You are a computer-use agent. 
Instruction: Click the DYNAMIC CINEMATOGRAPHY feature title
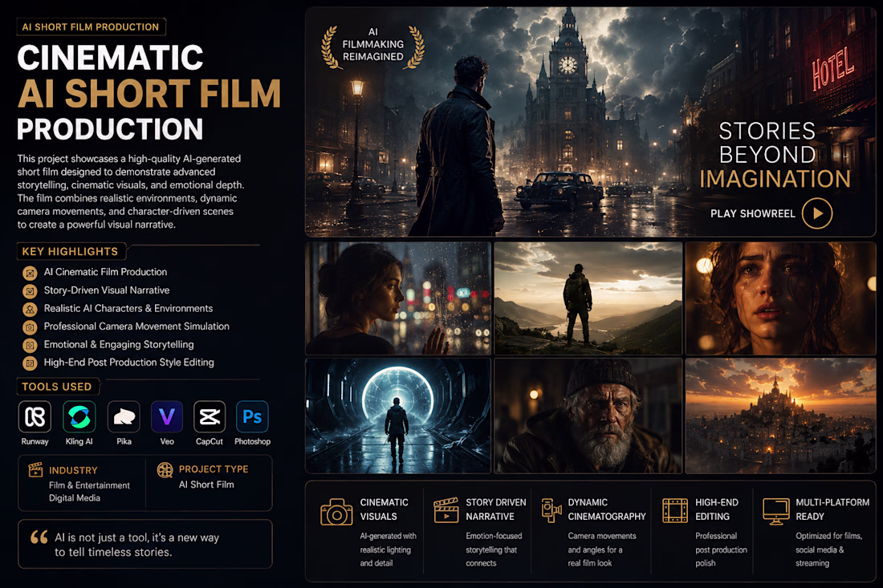pos(607,509)
